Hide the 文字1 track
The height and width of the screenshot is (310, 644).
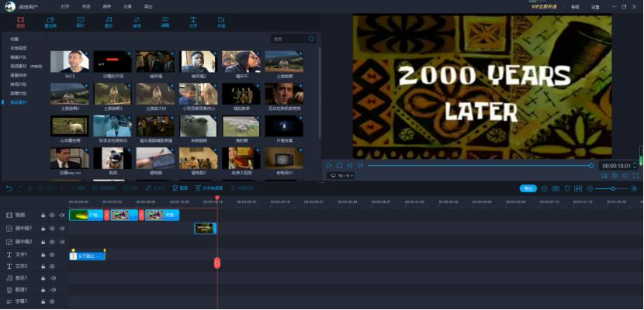tap(52, 255)
